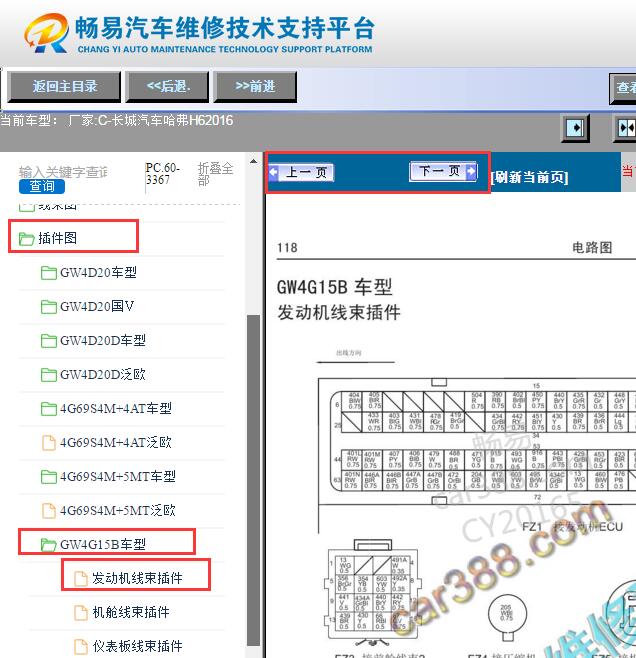This screenshot has height=658, width=636.
Task: Expand the GW4D20D泛欧 folder
Action: click(103, 374)
